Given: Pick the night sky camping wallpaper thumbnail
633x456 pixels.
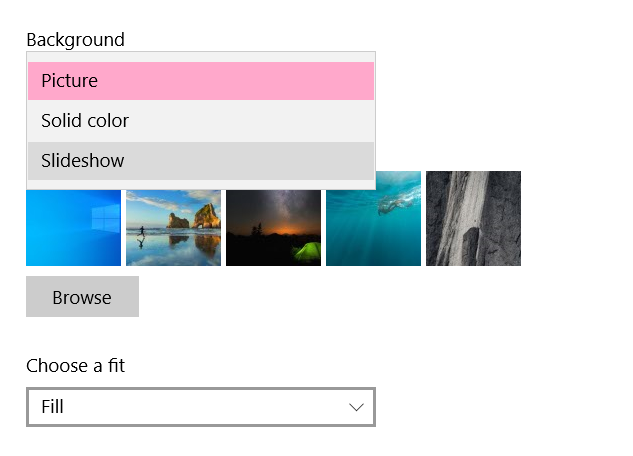Looking at the screenshot, I should tap(273, 228).
